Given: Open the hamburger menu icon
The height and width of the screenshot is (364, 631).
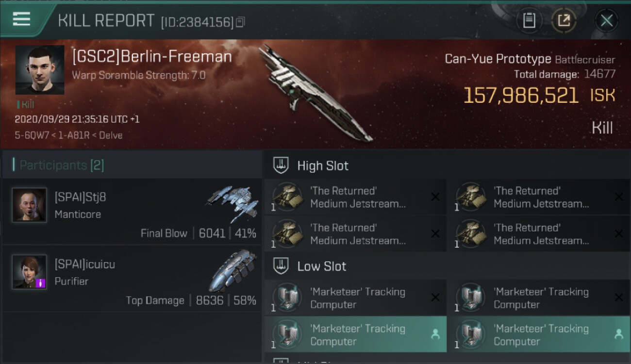Looking at the screenshot, I should click(x=21, y=19).
